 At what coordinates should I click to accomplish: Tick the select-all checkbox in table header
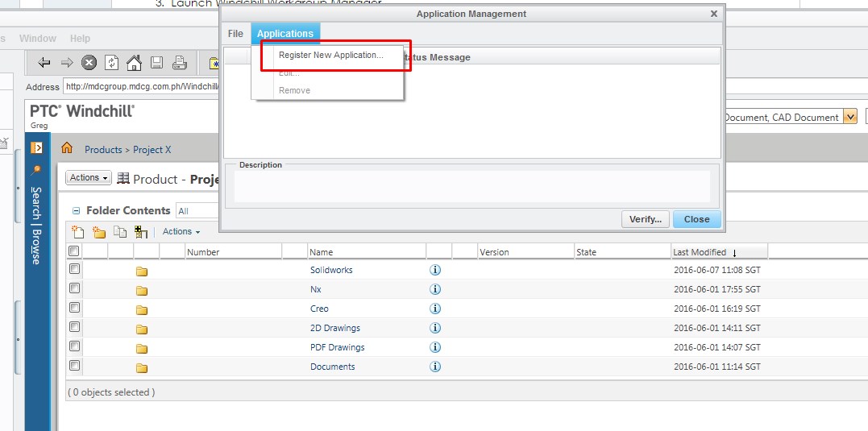pyautogui.click(x=73, y=251)
